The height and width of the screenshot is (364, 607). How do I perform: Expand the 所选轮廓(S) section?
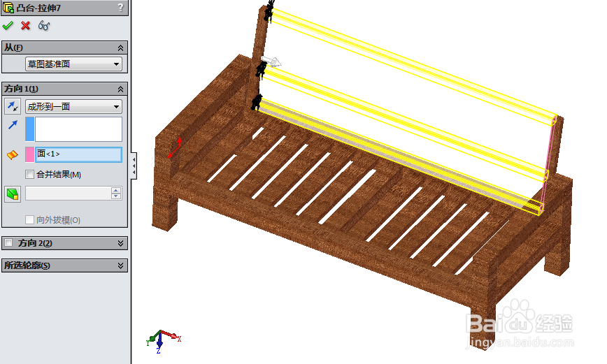coord(120,265)
